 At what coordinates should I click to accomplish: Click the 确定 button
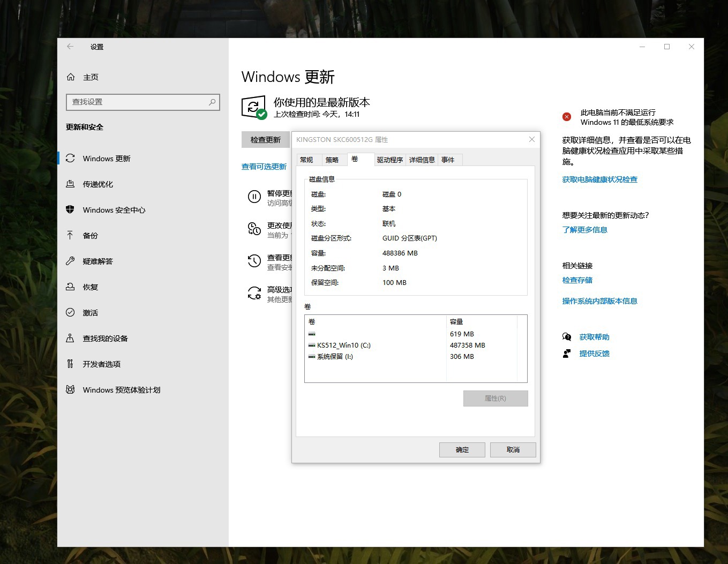462,450
